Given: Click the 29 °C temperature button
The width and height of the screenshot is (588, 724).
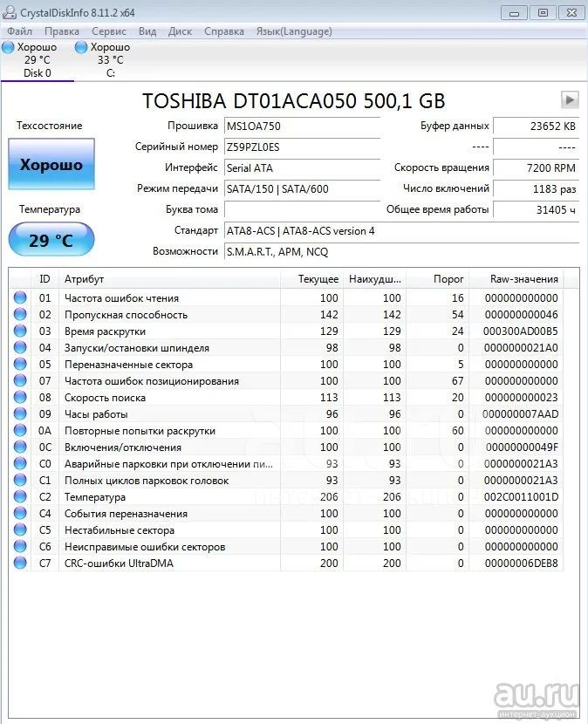Looking at the screenshot, I should pos(51,239).
